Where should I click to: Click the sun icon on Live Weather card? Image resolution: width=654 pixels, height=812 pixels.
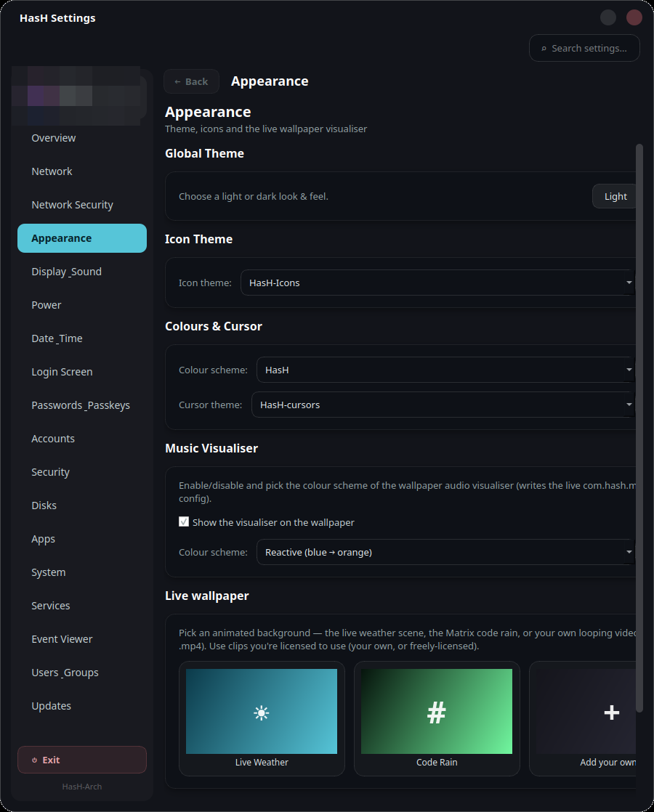click(x=261, y=713)
